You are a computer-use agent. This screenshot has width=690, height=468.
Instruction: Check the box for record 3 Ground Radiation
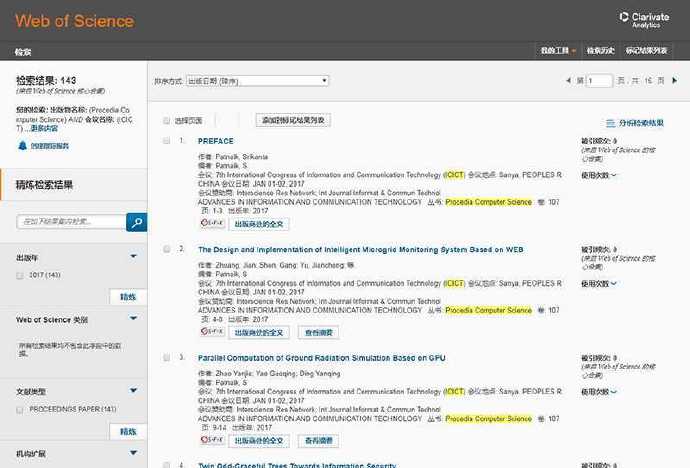(166, 358)
